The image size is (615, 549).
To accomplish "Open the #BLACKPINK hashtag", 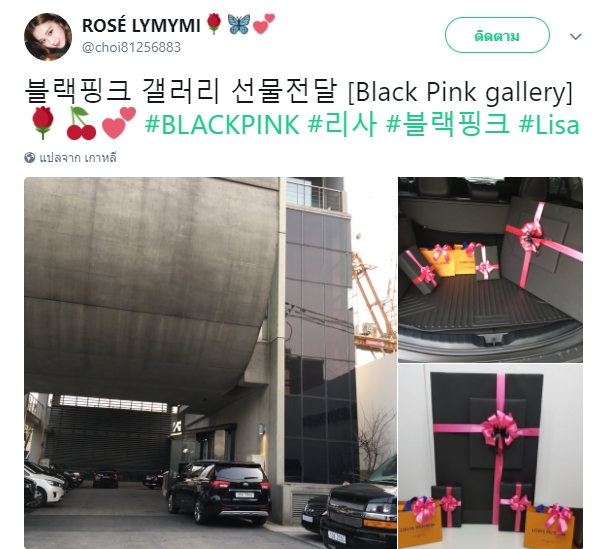I will tap(222, 124).
